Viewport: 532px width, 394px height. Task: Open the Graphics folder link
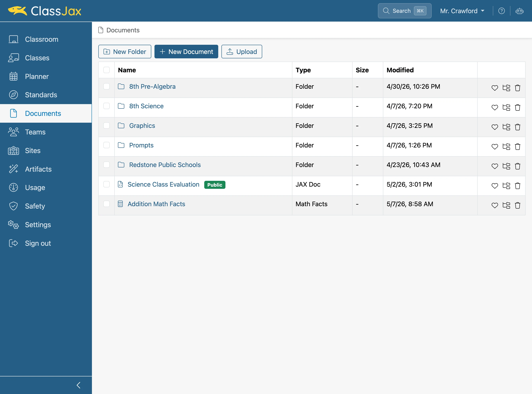(x=142, y=125)
